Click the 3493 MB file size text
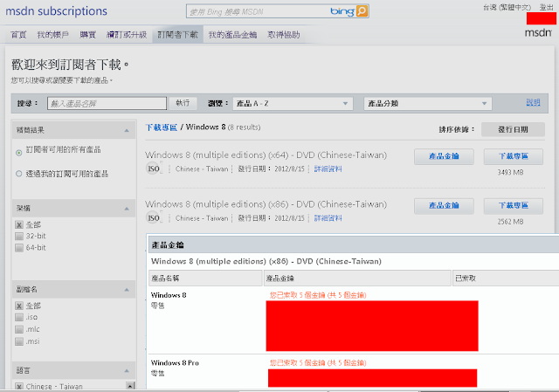Screen dimensions: 559x392 [510, 173]
